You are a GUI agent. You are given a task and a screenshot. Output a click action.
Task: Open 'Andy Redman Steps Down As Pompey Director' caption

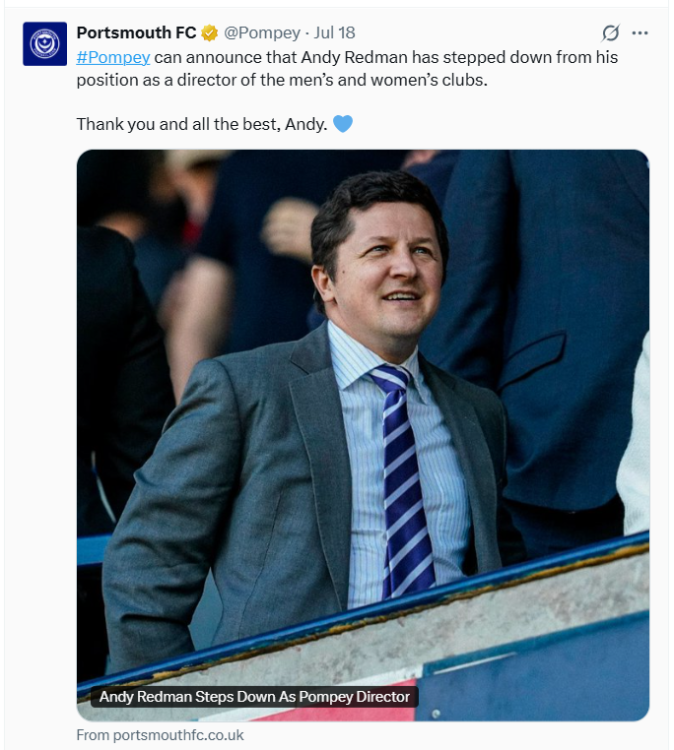pyautogui.click(x=254, y=696)
